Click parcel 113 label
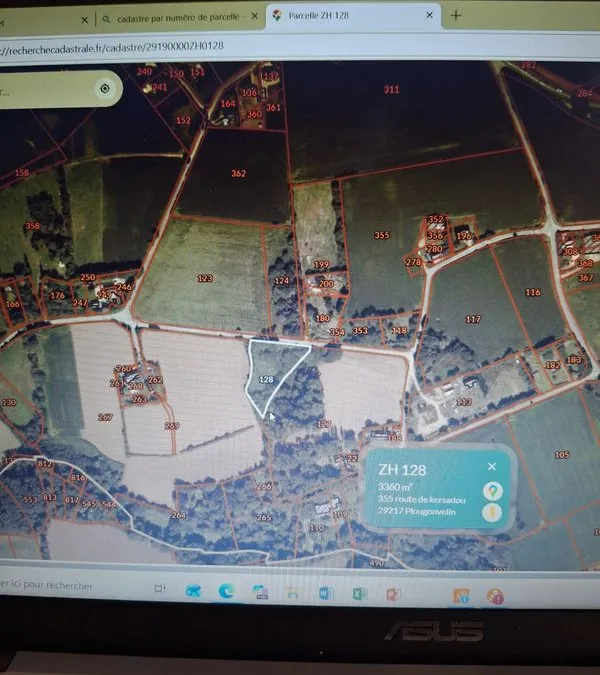Screen dimensions: 600x675 coord(464,402)
